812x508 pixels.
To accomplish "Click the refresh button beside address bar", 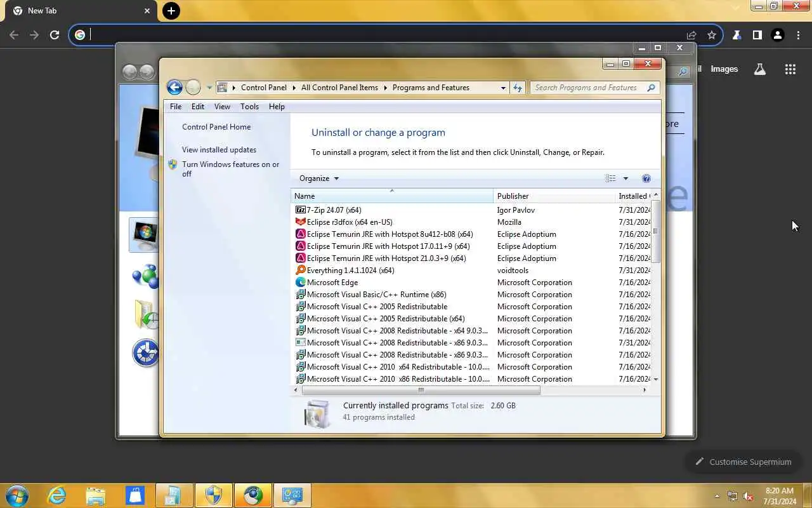I will [518, 88].
